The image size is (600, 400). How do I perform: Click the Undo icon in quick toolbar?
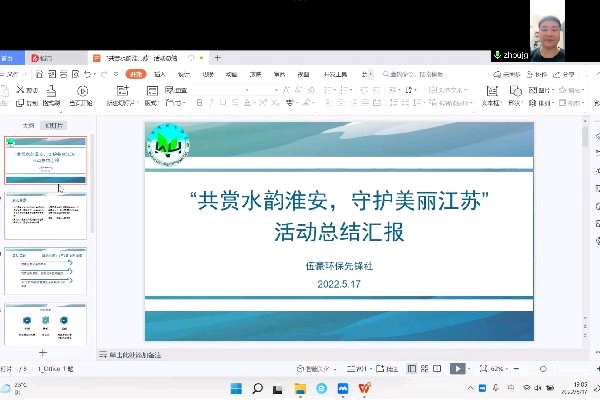[89, 74]
